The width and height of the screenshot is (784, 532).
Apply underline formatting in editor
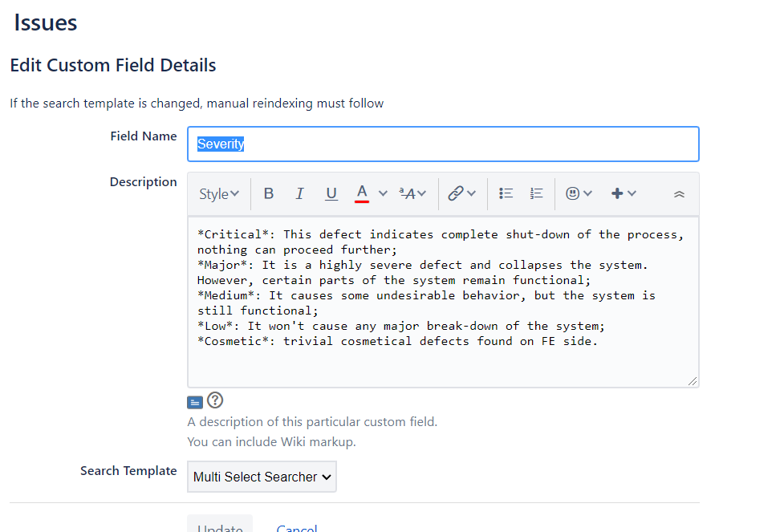[x=331, y=193]
